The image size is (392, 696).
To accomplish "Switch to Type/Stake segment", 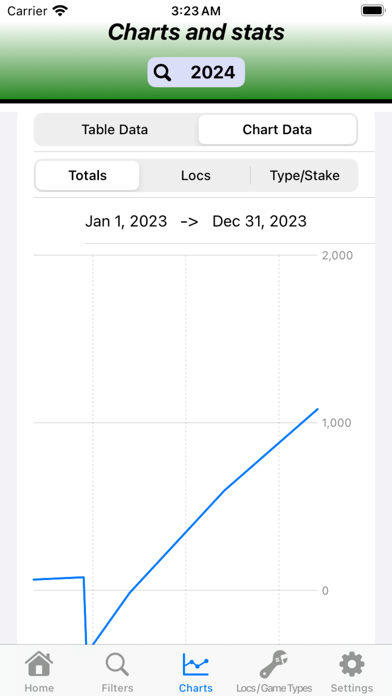I will tap(305, 175).
